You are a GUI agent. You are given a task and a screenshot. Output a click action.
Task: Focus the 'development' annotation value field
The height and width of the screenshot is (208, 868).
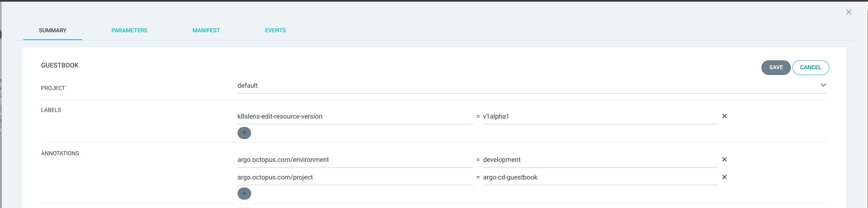(600, 160)
